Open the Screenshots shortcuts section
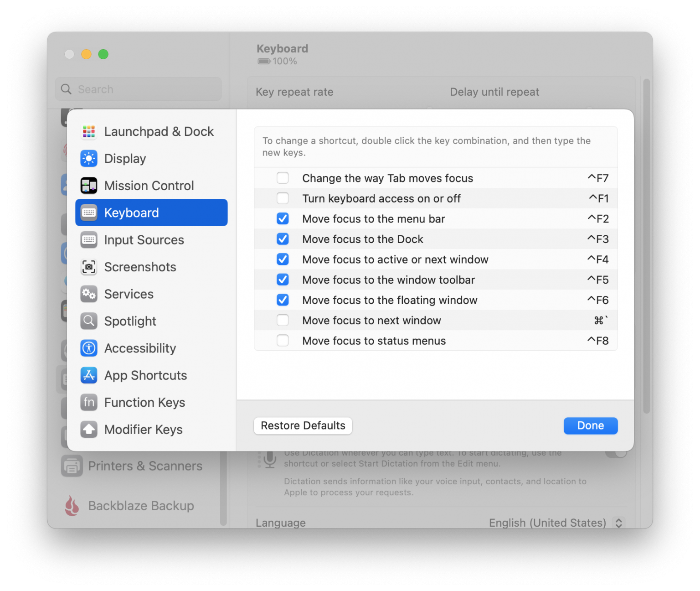The height and width of the screenshot is (591, 700). 140,267
